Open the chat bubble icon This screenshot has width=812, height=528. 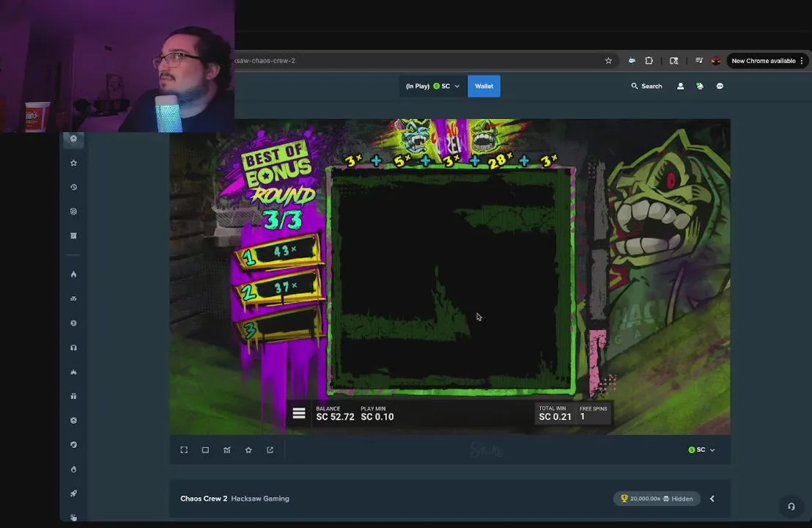click(x=720, y=86)
